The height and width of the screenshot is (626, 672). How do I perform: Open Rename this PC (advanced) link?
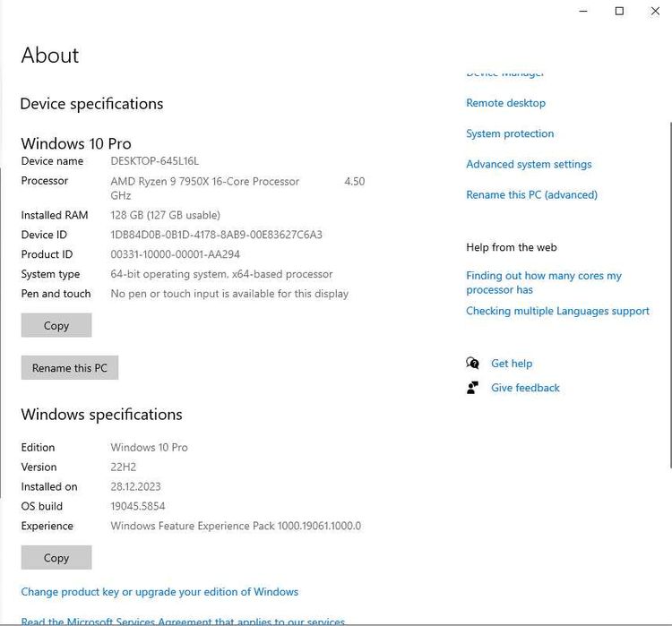tap(531, 195)
